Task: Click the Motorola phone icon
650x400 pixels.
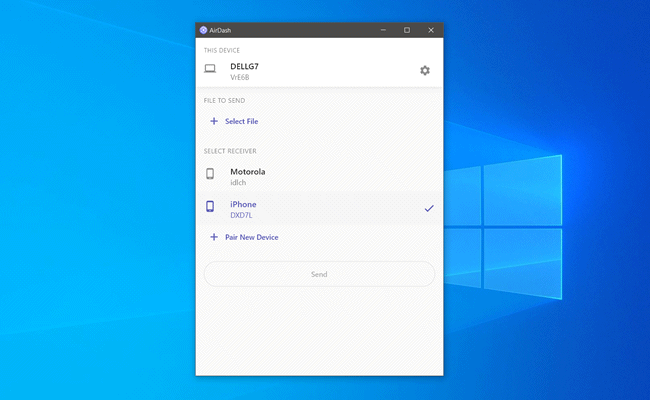Action: (x=210, y=173)
